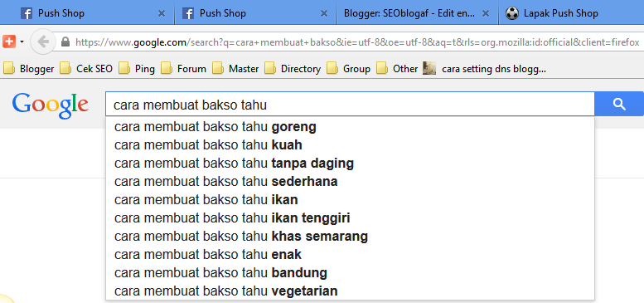Open the Blogger bookmarks folder

coord(29,69)
